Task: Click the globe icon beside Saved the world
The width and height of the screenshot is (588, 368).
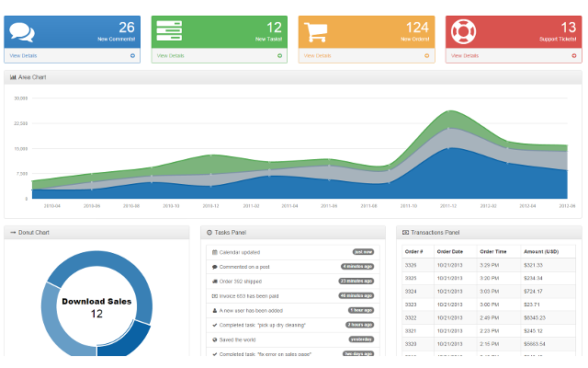Action: [214, 339]
